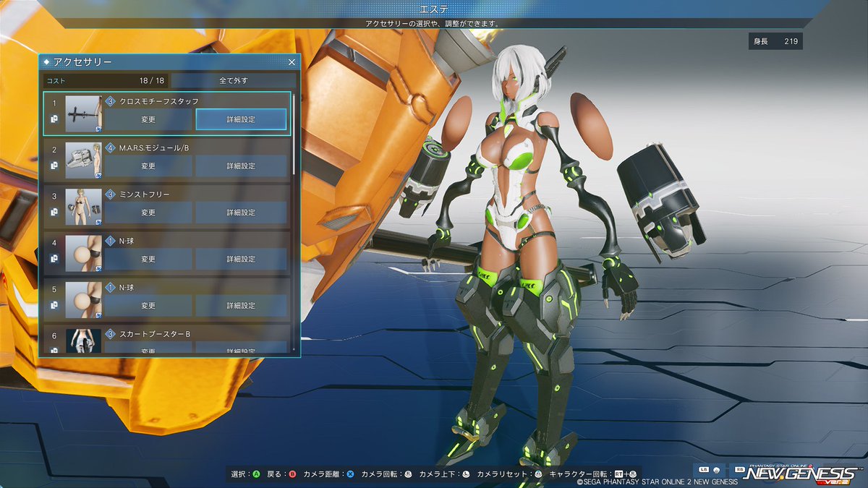The width and height of the screenshot is (868, 488).
Task: Click item name M.A.R.S.モジュール/B
Action: point(154,147)
